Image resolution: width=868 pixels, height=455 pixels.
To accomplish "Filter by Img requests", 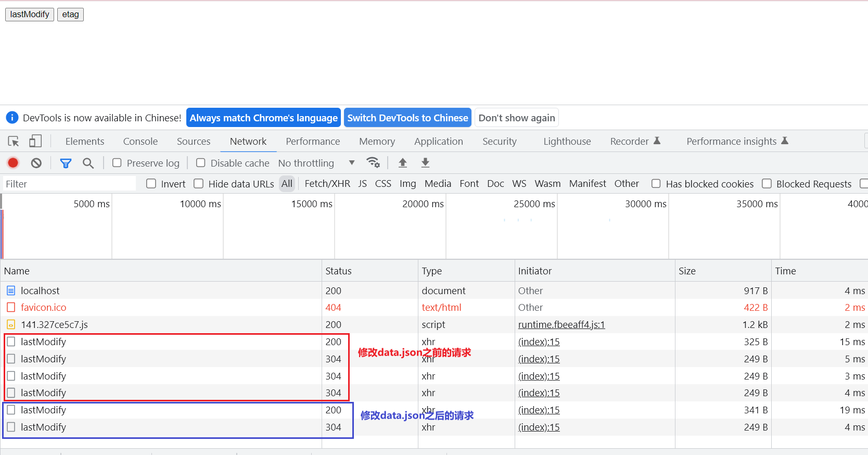I will [408, 183].
